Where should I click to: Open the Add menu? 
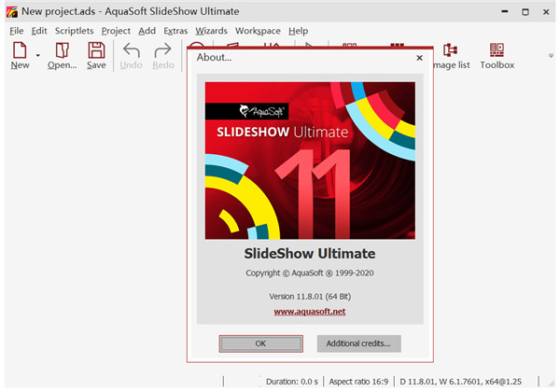click(x=147, y=31)
